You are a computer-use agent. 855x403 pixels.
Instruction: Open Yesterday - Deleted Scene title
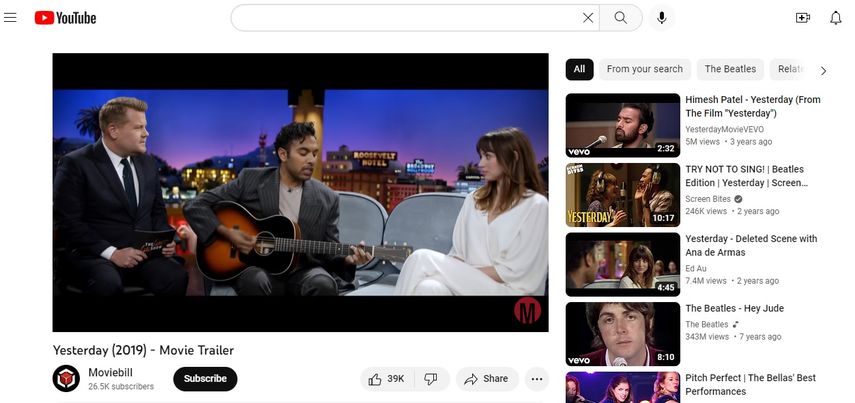(x=751, y=245)
